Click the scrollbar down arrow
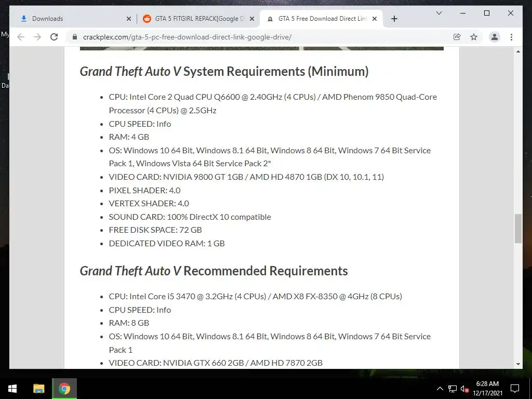This screenshot has width=532, height=399. pyautogui.click(x=518, y=364)
